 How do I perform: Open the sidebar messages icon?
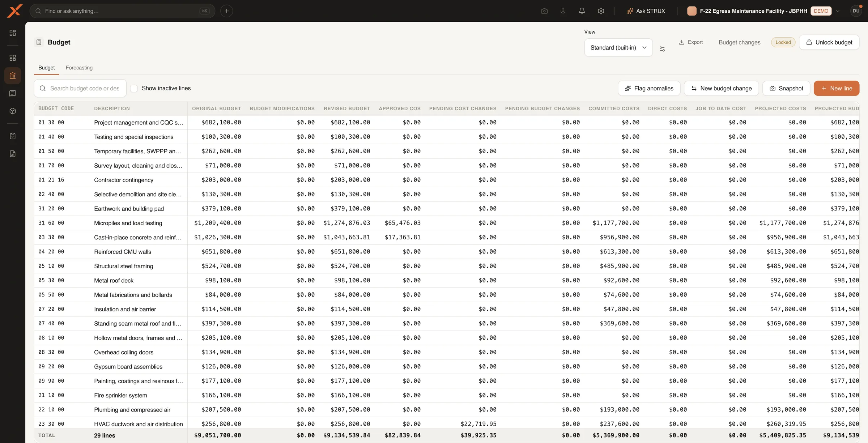tap(13, 93)
